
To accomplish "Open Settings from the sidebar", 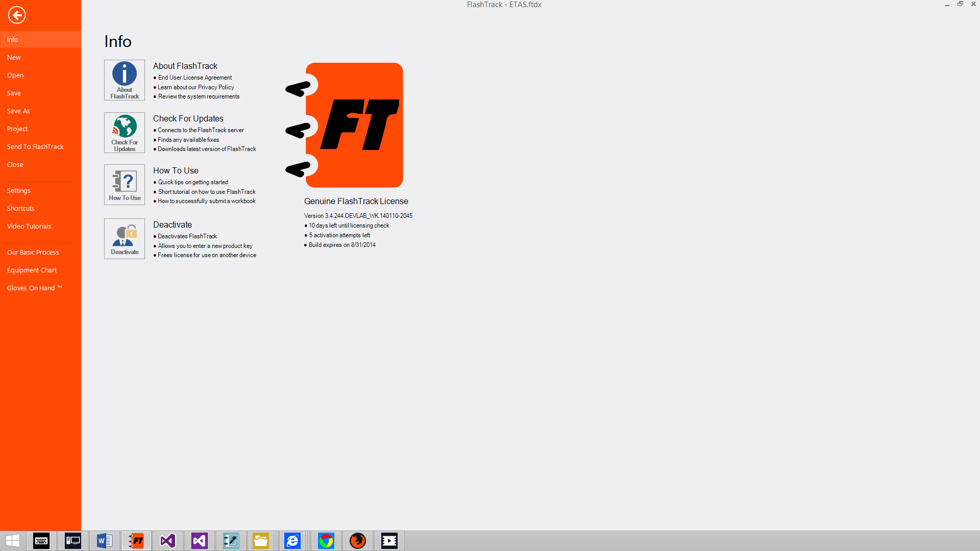I will pyautogui.click(x=40, y=190).
